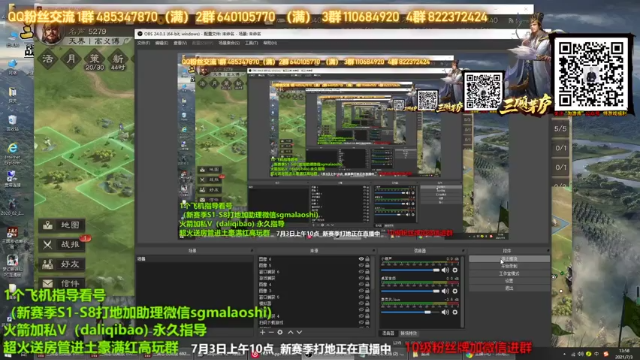Select the 场景 entry in scenes list
Viewport: 640px width, 360px height.
click(x=194, y=259)
